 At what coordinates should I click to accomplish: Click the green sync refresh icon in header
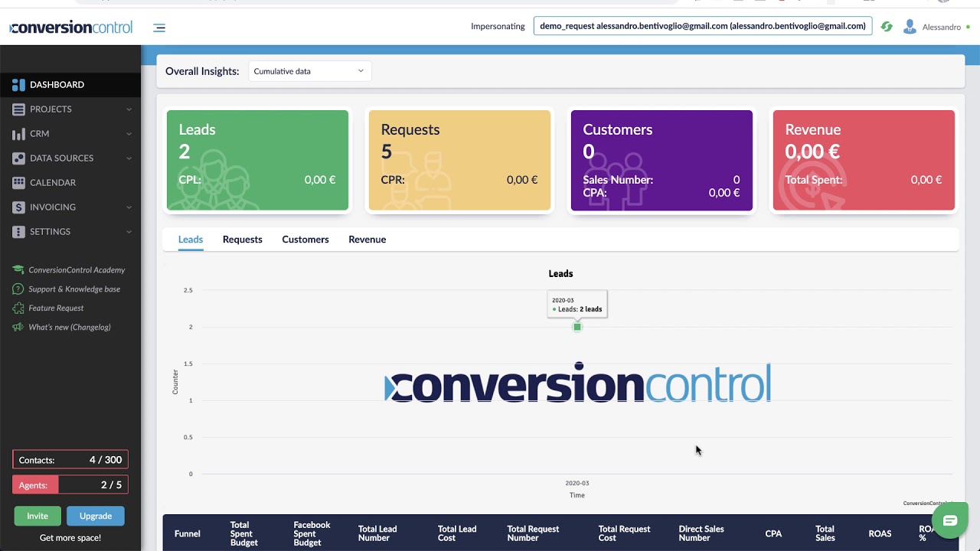[887, 27]
